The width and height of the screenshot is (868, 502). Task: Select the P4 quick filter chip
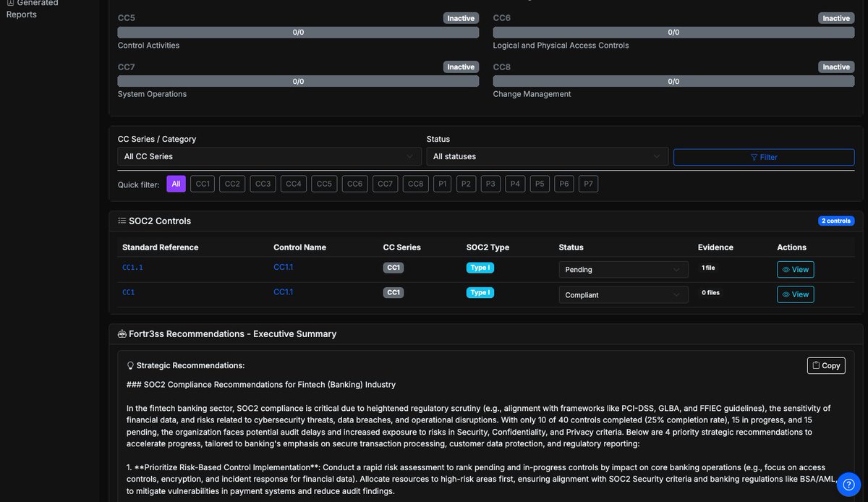[x=515, y=184]
